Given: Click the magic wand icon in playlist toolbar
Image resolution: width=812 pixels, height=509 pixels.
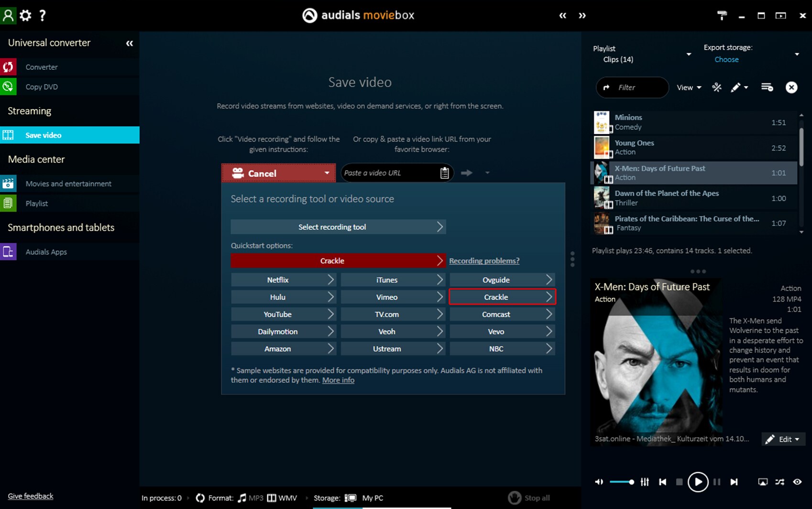Looking at the screenshot, I should click(716, 87).
